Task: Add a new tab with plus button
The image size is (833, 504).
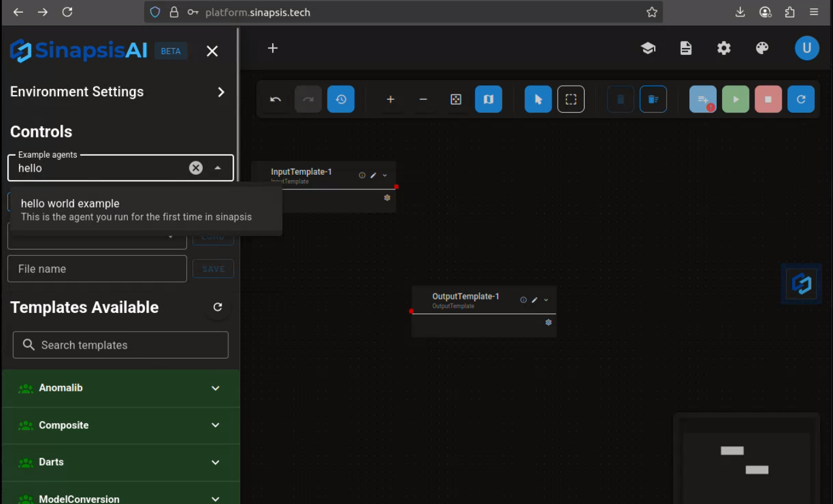Action: [273, 48]
